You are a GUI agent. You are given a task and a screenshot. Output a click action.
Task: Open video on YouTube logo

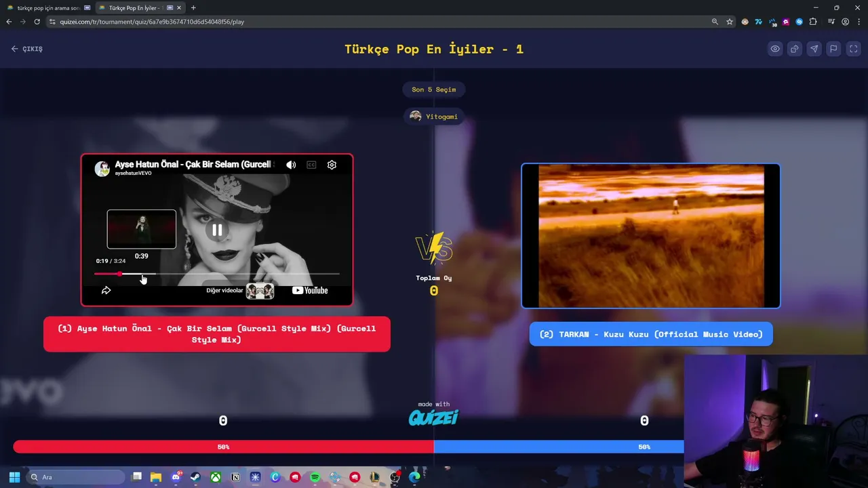coord(310,291)
